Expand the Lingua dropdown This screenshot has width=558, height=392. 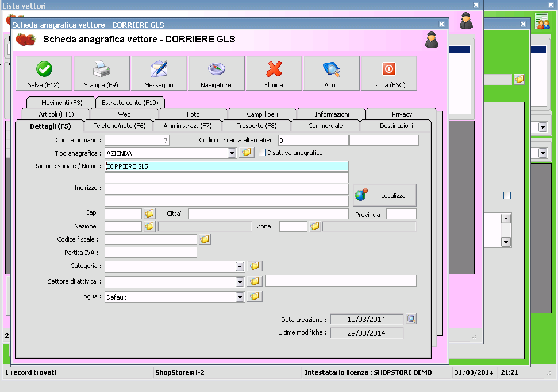tap(240, 297)
